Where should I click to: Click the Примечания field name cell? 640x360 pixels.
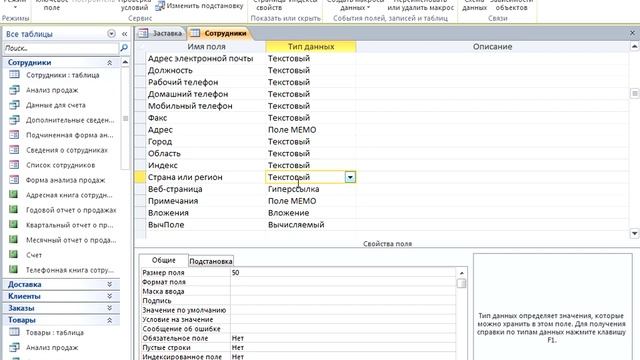[206, 201]
